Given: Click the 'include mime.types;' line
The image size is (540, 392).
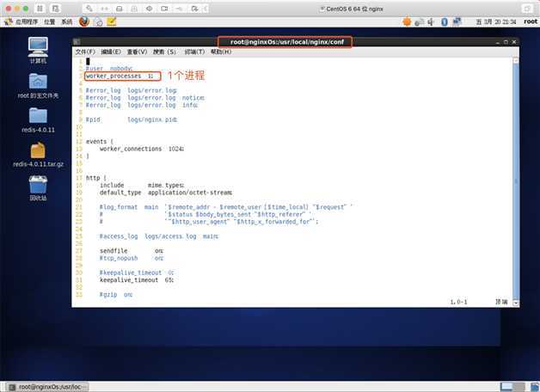Looking at the screenshot, I should coord(142,185).
